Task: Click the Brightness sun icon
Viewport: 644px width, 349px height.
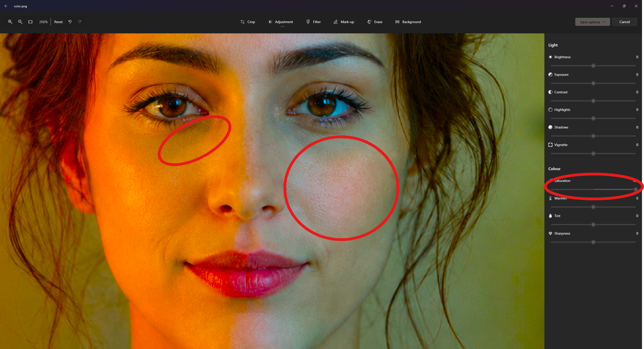Action: coord(550,57)
